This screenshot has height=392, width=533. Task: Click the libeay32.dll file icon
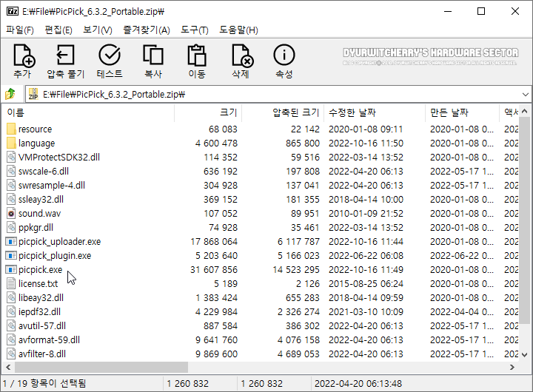11,298
